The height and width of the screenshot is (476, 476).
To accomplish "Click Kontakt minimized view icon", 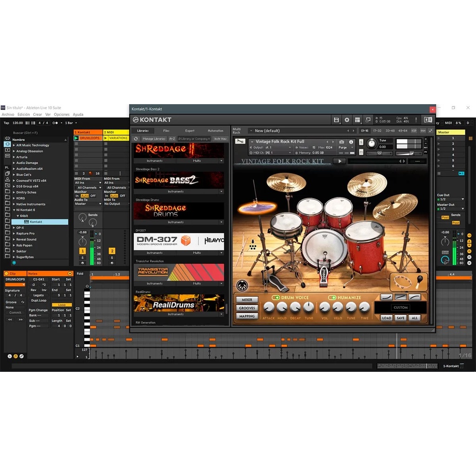I will [x=368, y=120].
